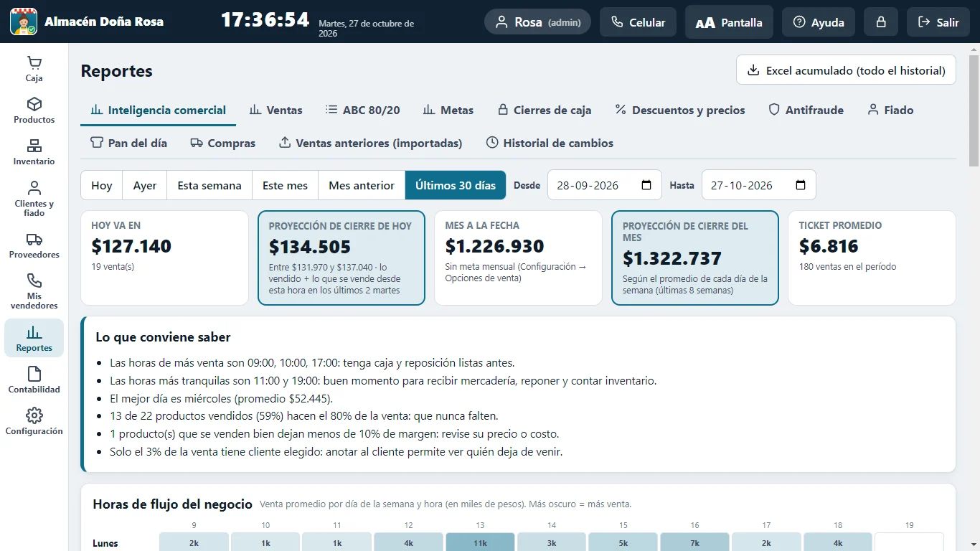
Task: Click Desde date field 28-09-2026
Action: (604, 185)
